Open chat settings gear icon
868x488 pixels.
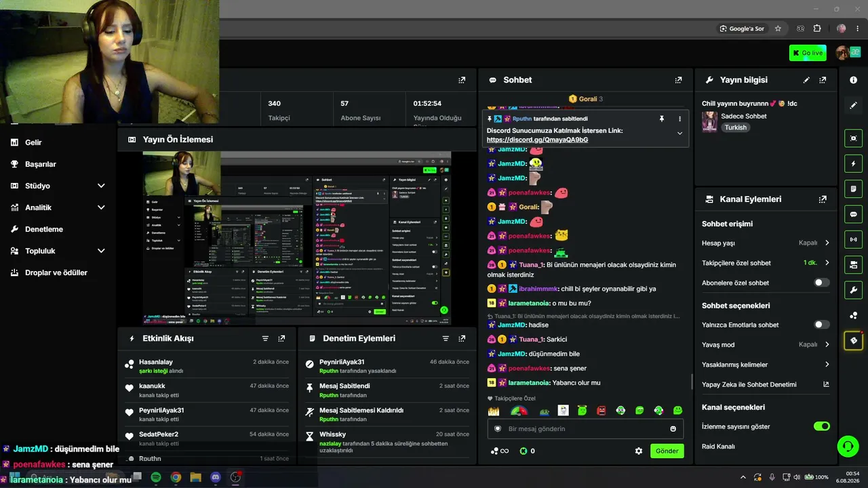pyautogui.click(x=638, y=451)
